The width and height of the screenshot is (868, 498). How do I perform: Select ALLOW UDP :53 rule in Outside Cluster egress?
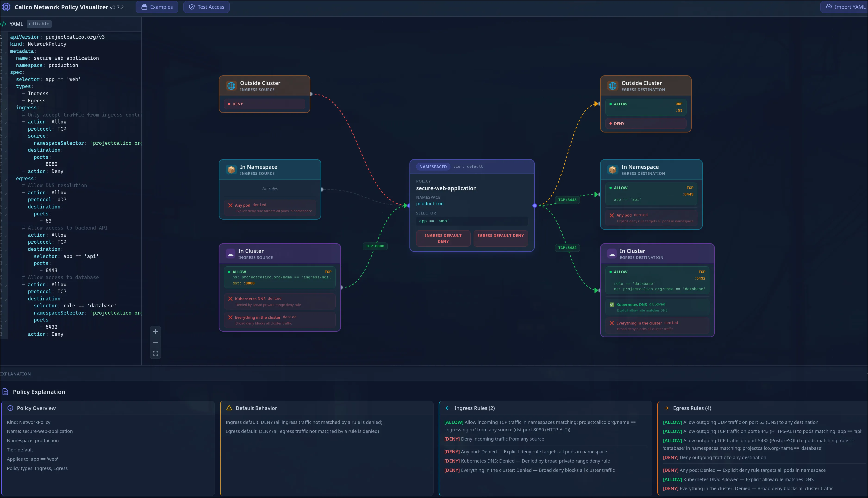[646, 107]
